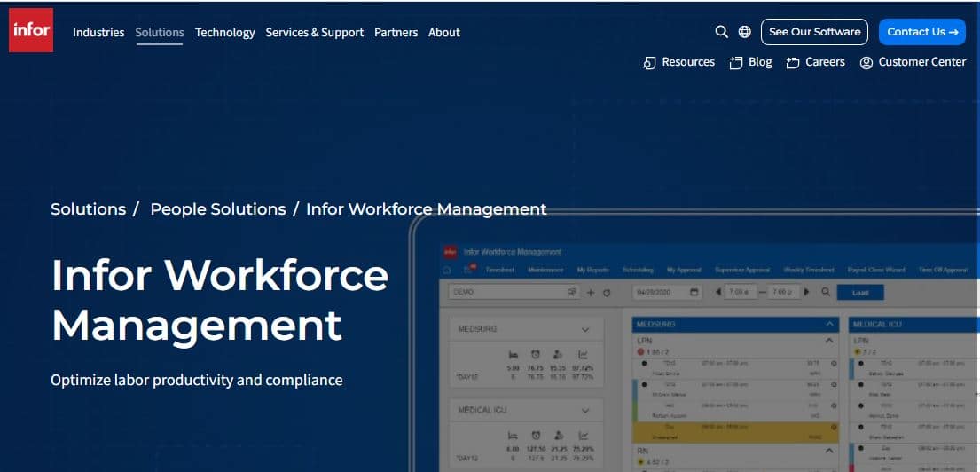Click the 7:00 p end time field
The height and width of the screenshot is (472, 980).
784,292
